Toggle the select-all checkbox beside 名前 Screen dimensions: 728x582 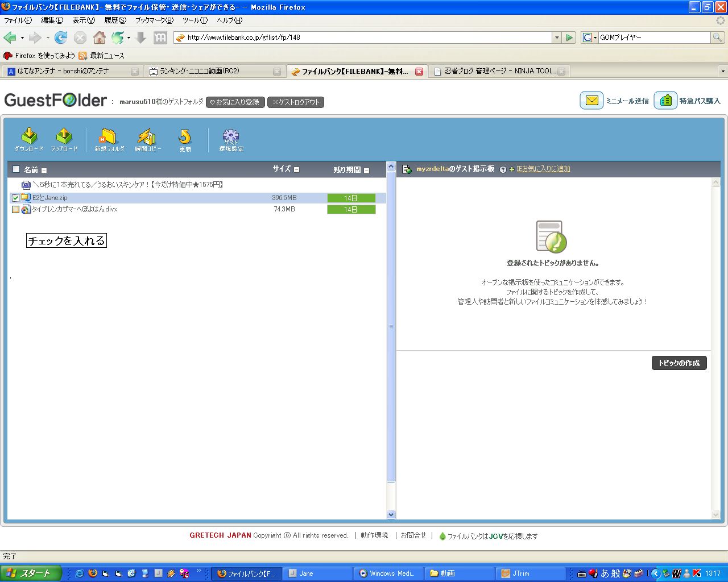tap(16, 169)
